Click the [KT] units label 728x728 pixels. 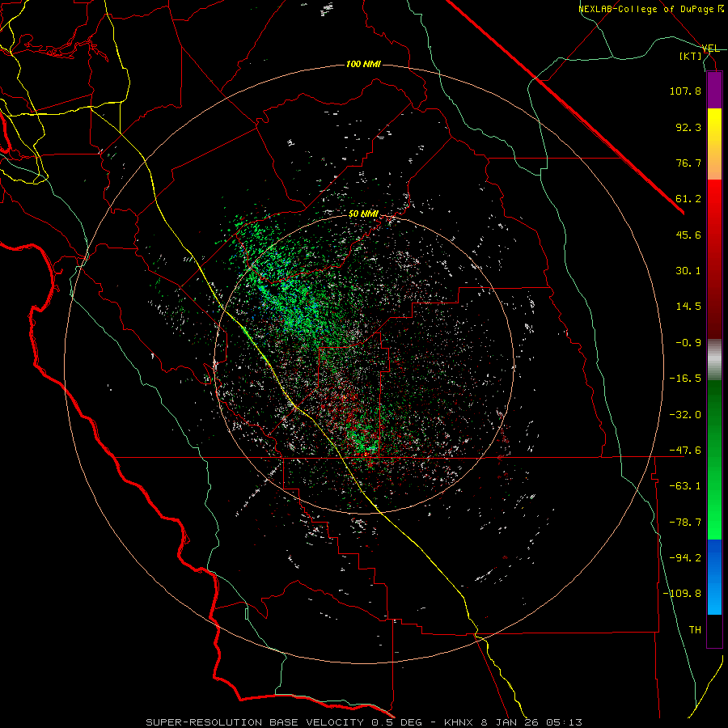click(691, 56)
